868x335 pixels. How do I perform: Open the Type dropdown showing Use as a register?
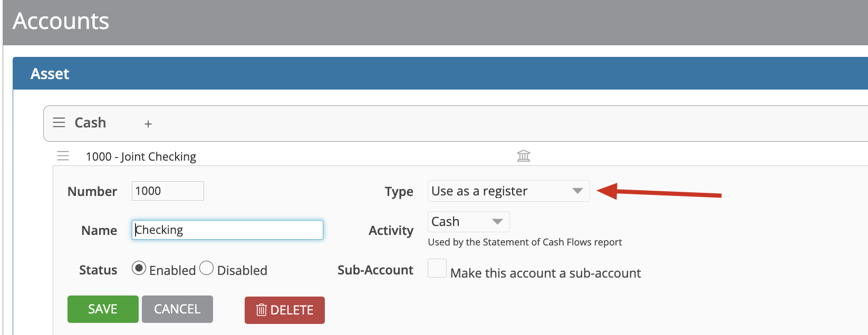[508, 191]
